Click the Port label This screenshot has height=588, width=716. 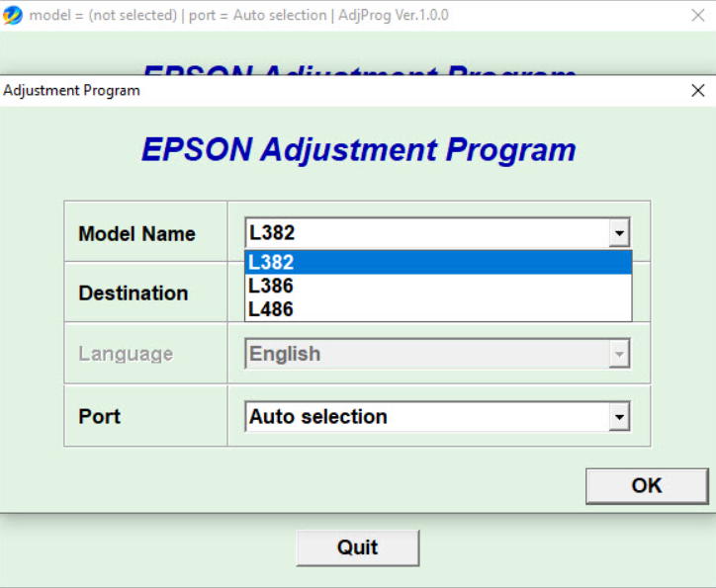[x=99, y=416]
